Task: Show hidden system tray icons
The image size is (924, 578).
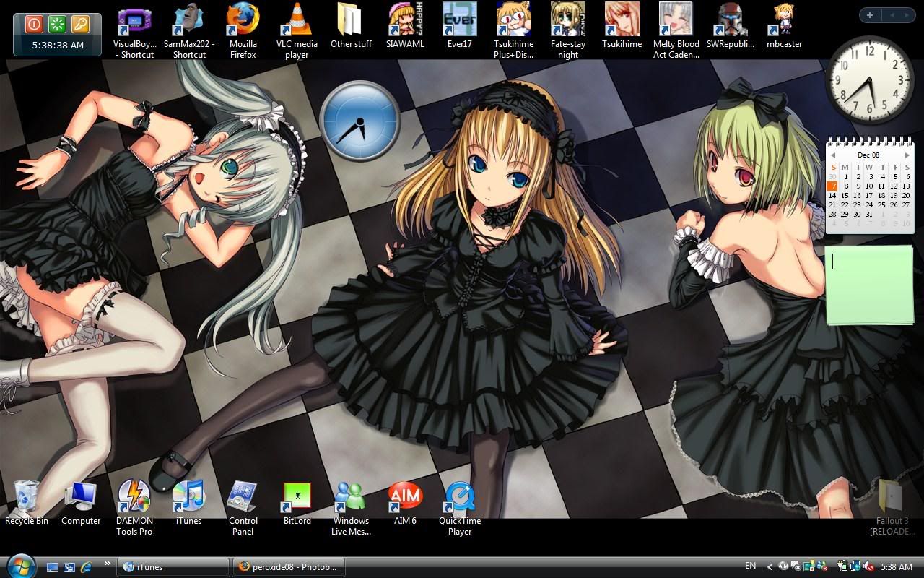Action: click(x=770, y=567)
